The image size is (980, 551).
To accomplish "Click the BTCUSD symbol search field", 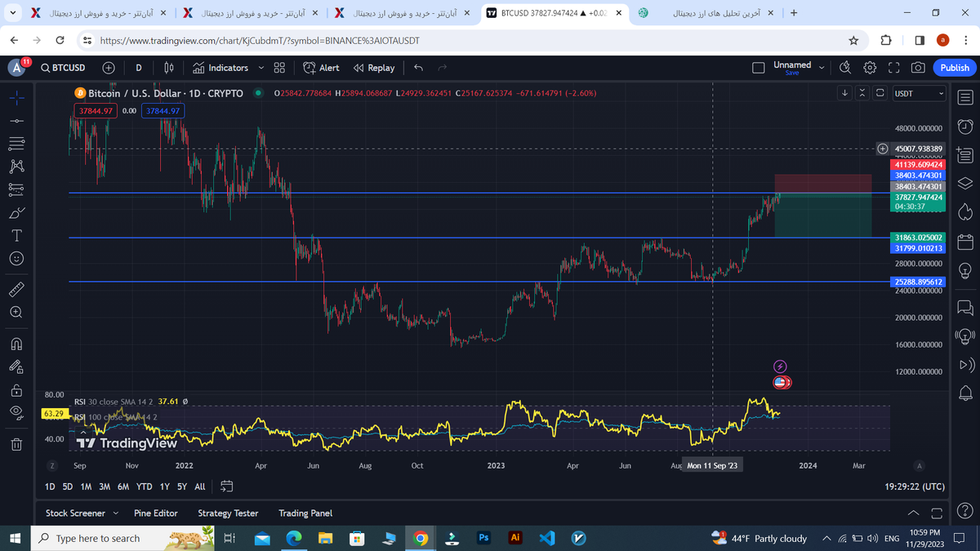I will (64, 68).
